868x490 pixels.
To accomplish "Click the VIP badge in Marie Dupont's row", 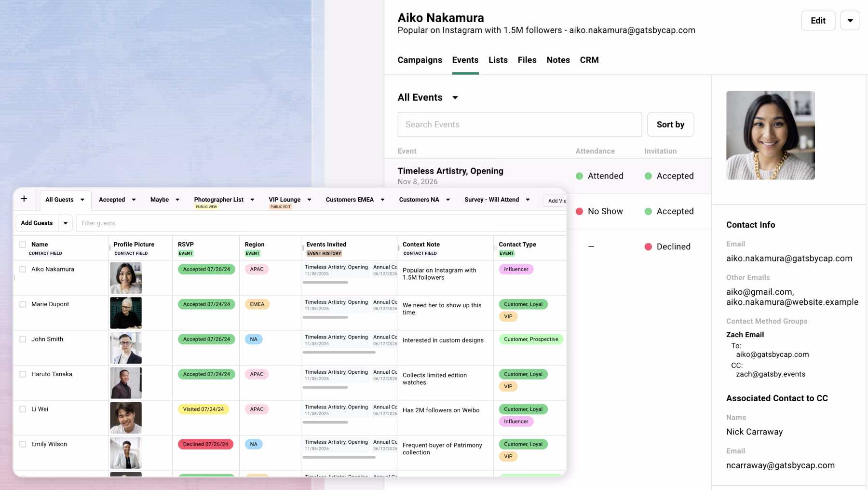I will [508, 316].
